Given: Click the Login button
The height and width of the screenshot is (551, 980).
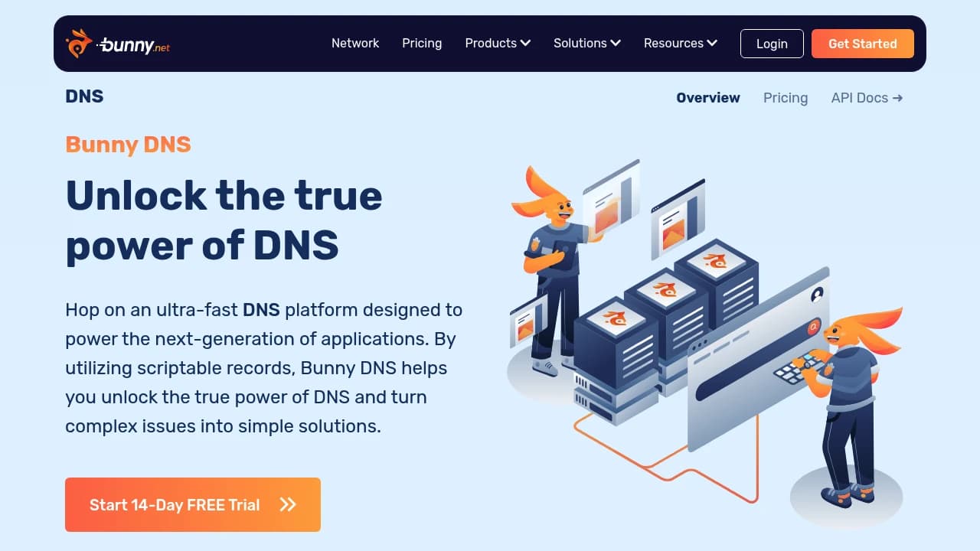Looking at the screenshot, I should point(772,44).
